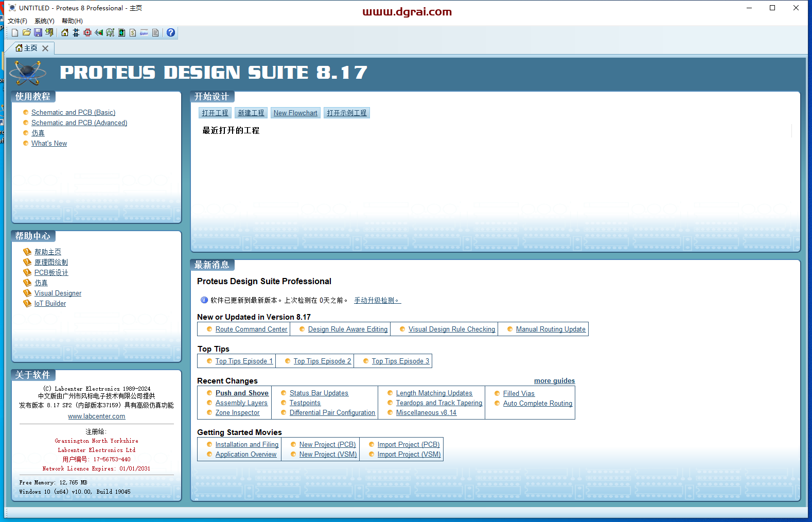Open 原理图绘制 help link
Image resolution: width=812 pixels, height=522 pixels.
[x=51, y=263]
